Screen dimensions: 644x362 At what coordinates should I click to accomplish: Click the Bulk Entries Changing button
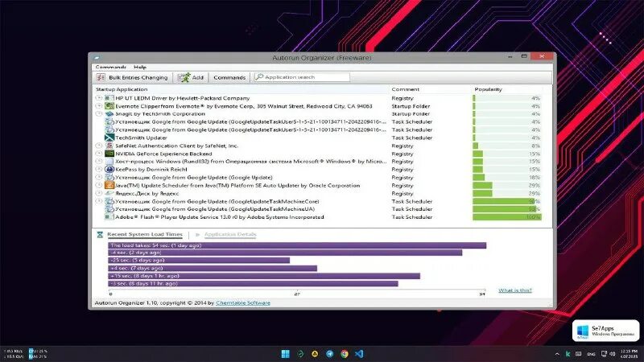click(132, 77)
